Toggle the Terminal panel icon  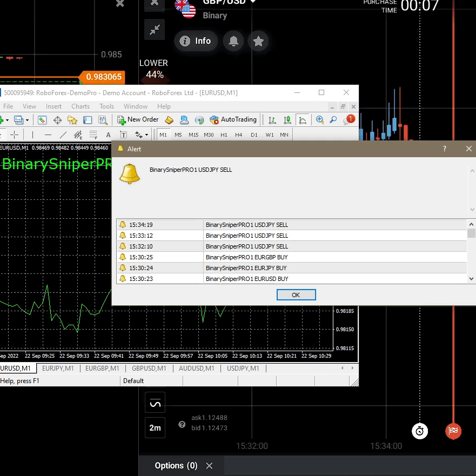pos(88,120)
